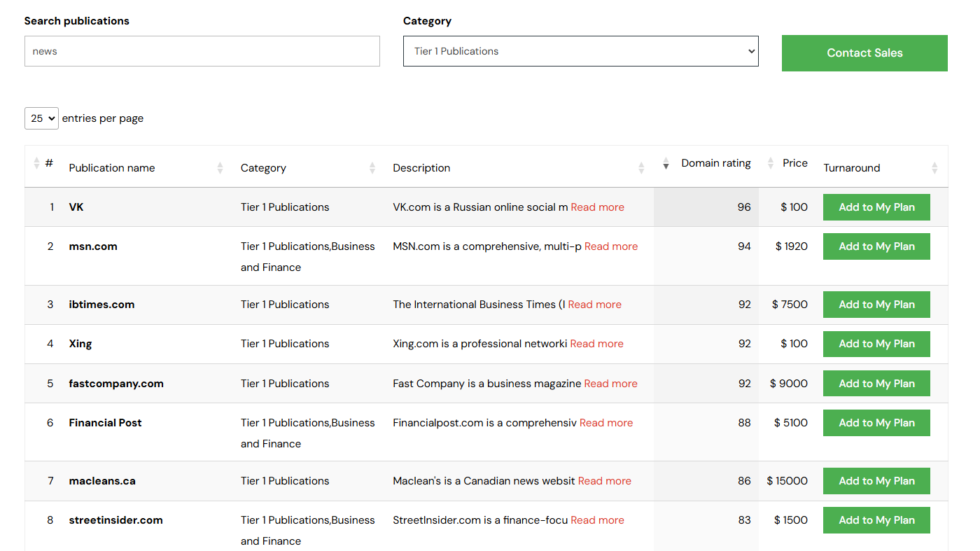Click the Description column sort arrows
This screenshot has height=551, width=980.
tap(641, 168)
